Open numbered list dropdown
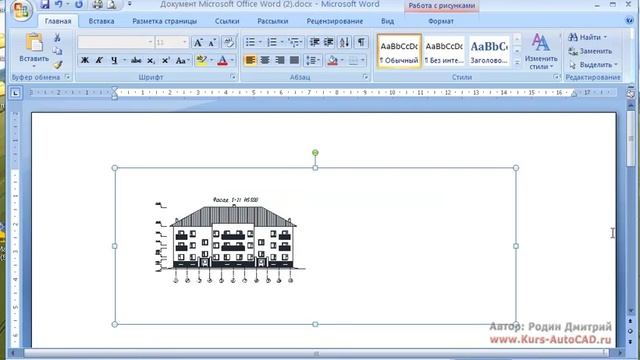The height and width of the screenshot is (360, 640). (282, 42)
